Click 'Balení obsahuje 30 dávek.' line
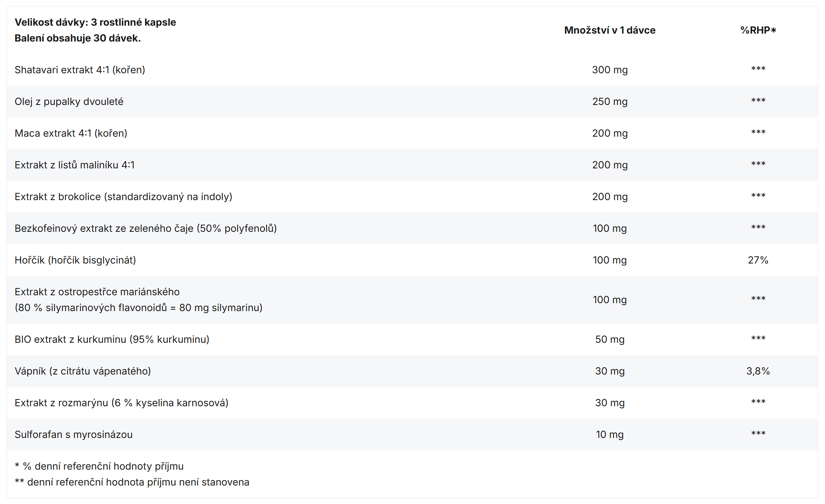 point(77,38)
